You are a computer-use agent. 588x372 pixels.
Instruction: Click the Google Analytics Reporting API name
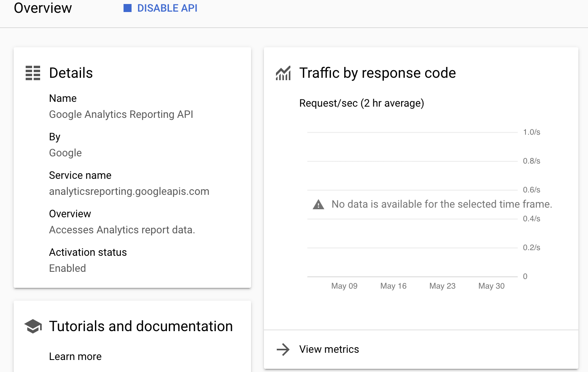(121, 114)
